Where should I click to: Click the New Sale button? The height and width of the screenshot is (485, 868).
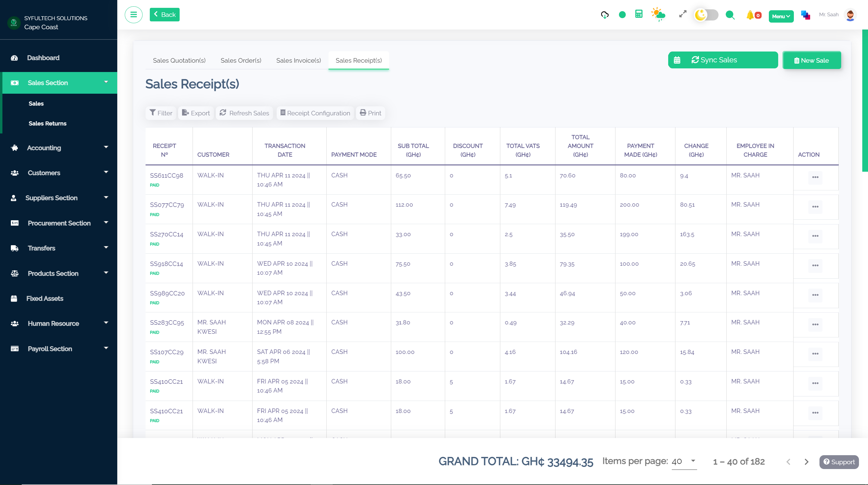[x=811, y=60]
